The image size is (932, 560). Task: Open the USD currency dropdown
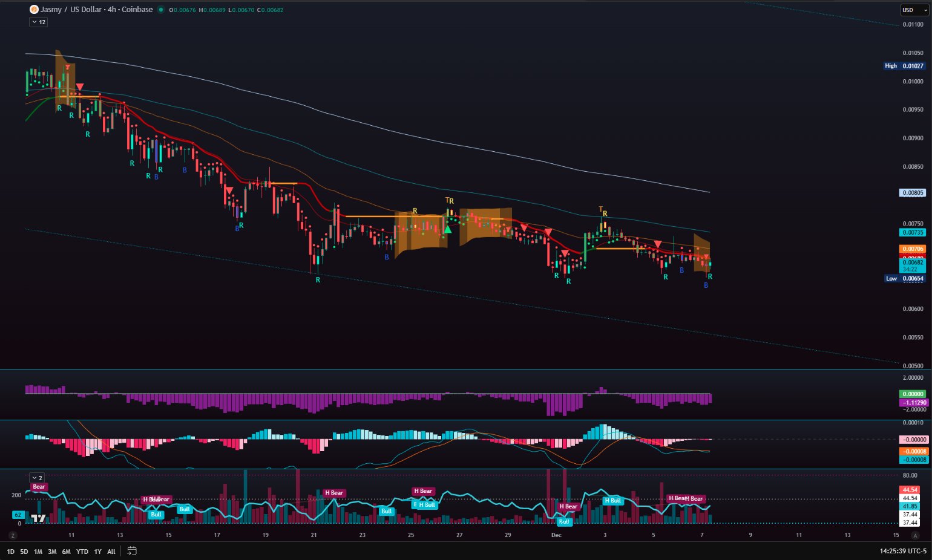pos(914,10)
